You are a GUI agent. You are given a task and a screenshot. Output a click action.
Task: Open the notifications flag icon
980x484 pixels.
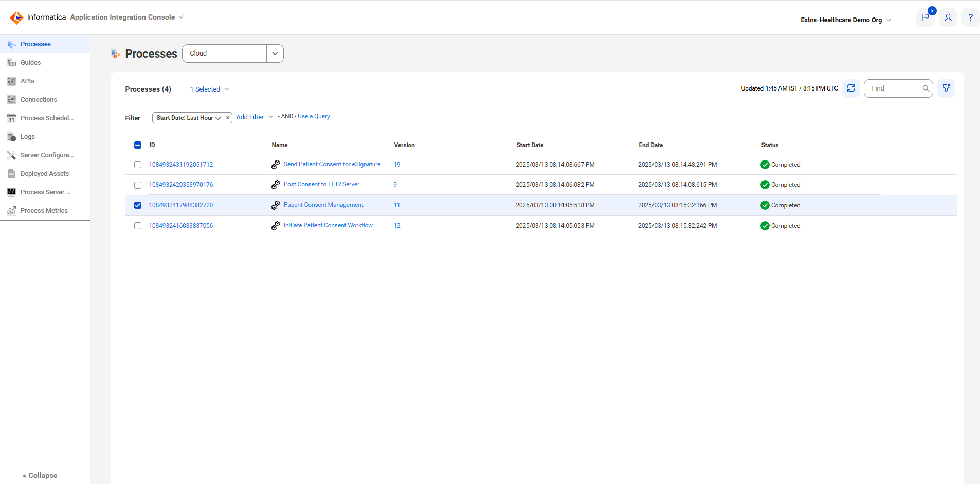click(x=925, y=17)
